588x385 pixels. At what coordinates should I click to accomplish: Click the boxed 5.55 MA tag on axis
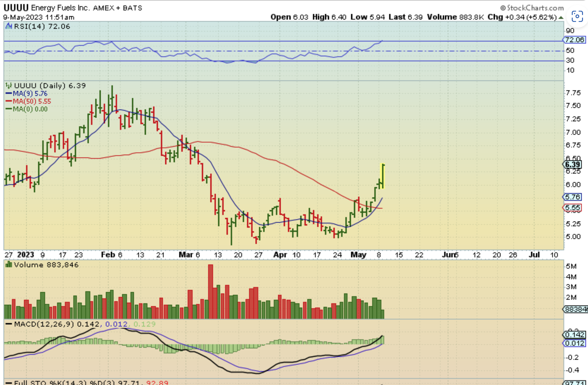tap(573, 208)
